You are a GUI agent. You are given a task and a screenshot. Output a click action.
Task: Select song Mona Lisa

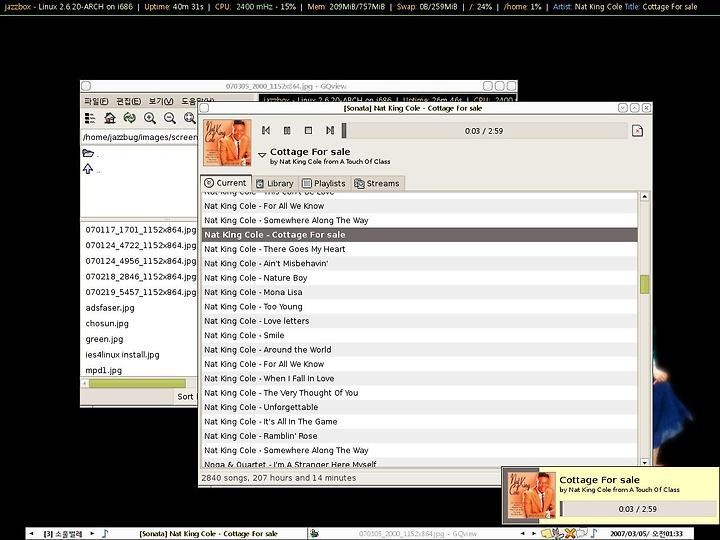click(x=419, y=292)
